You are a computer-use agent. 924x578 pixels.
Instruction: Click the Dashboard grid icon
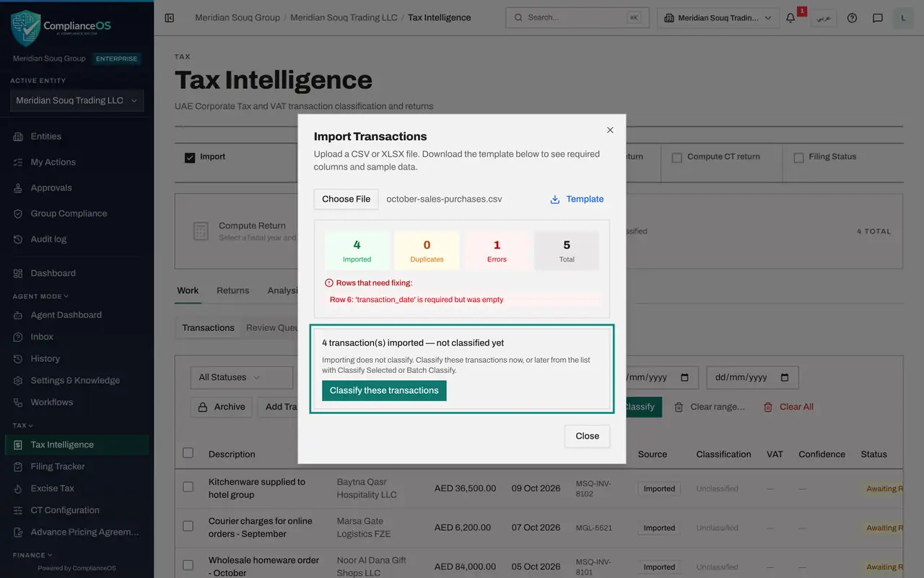tap(18, 273)
